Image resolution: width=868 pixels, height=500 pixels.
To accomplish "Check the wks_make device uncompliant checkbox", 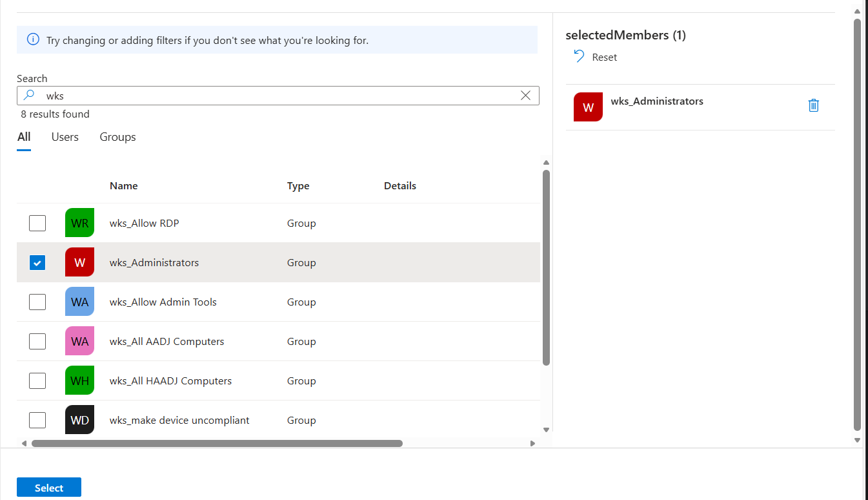I will pos(37,420).
